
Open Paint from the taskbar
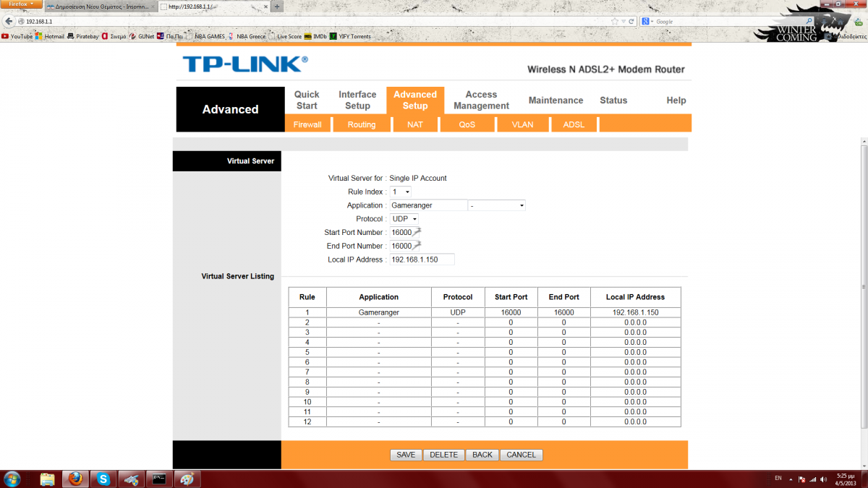pyautogui.click(x=187, y=479)
